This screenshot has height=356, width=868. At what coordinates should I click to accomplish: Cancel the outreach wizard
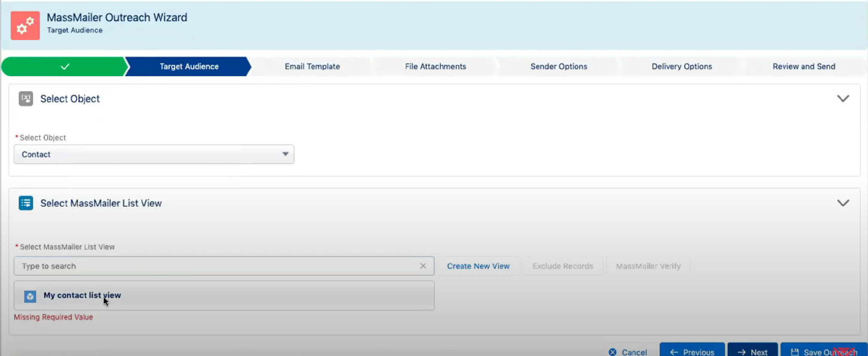(628, 352)
